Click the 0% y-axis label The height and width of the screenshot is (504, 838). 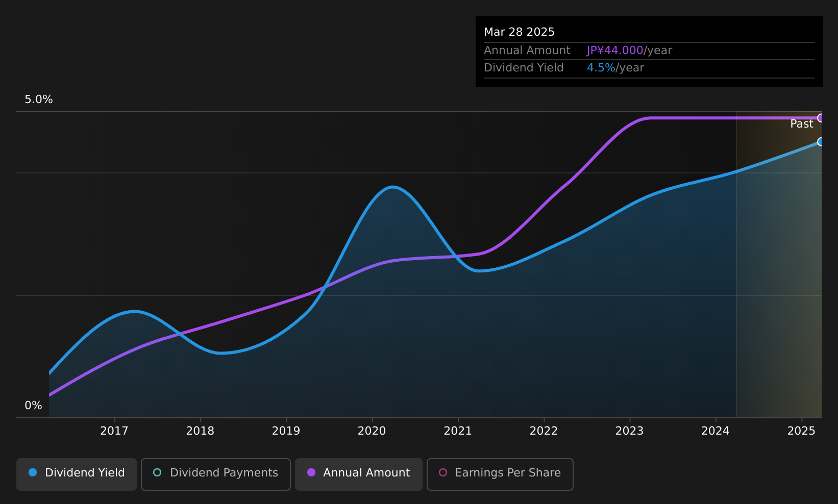point(33,406)
